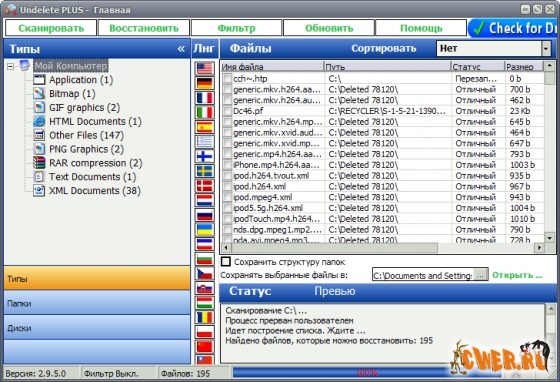560x382 pixels.
Task: Click the Обновить button
Action: coord(329,28)
